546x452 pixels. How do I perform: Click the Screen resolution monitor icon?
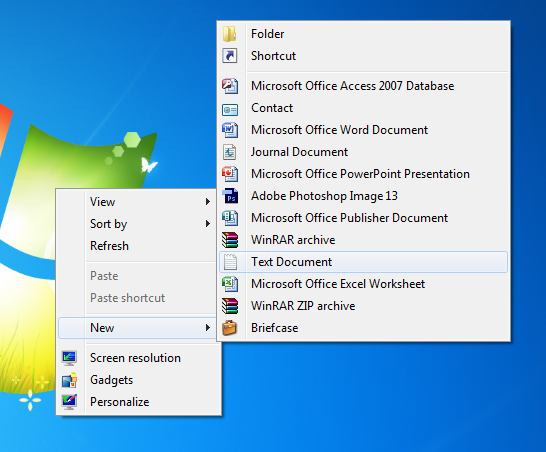[69, 358]
